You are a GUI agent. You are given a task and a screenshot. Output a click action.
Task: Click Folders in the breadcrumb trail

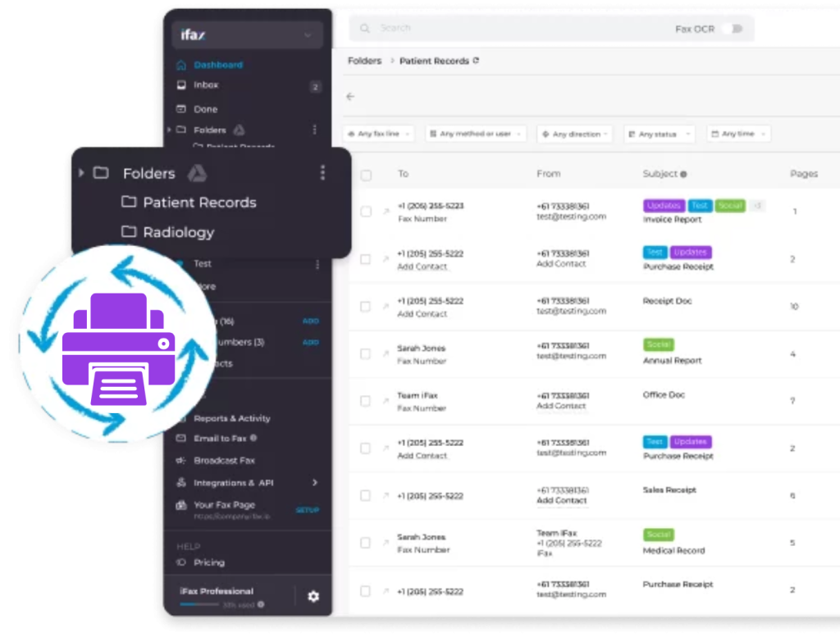[364, 60]
